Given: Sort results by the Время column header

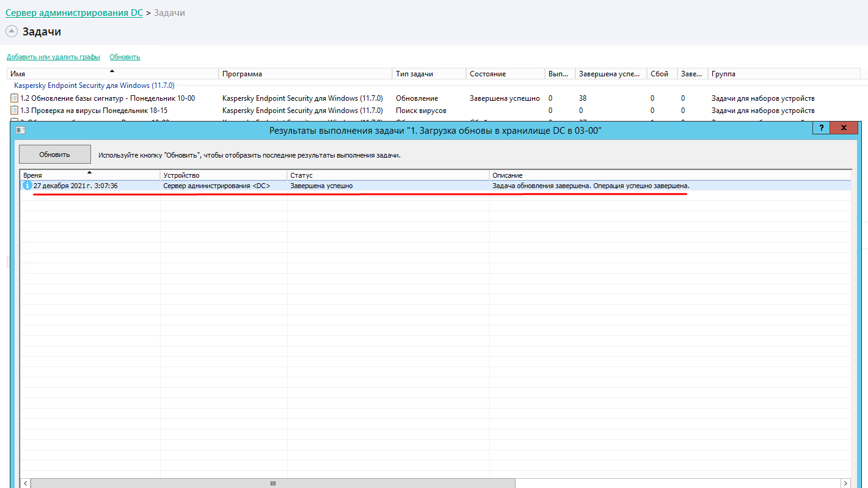Looking at the screenshot, I should tap(89, 175).
